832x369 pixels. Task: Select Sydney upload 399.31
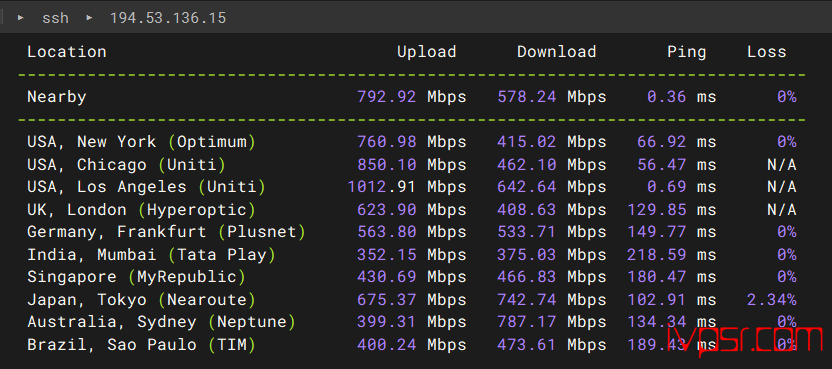click(387, 322)
